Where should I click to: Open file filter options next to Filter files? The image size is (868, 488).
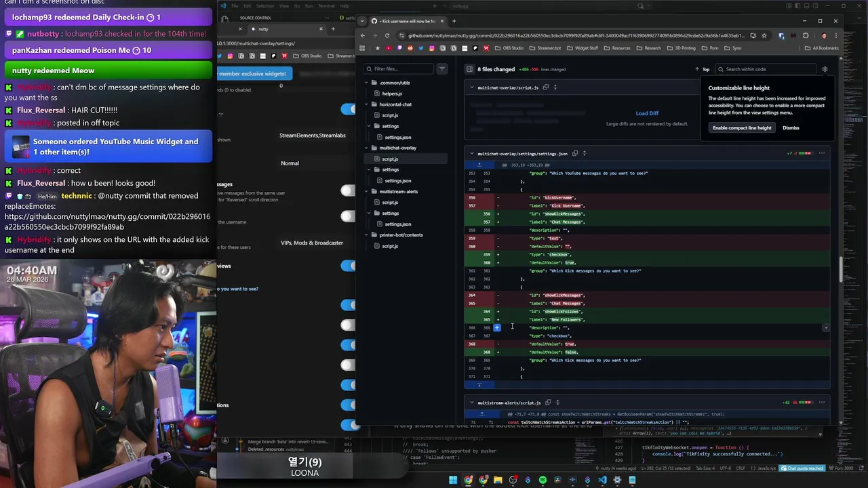(x=441, y=68)
